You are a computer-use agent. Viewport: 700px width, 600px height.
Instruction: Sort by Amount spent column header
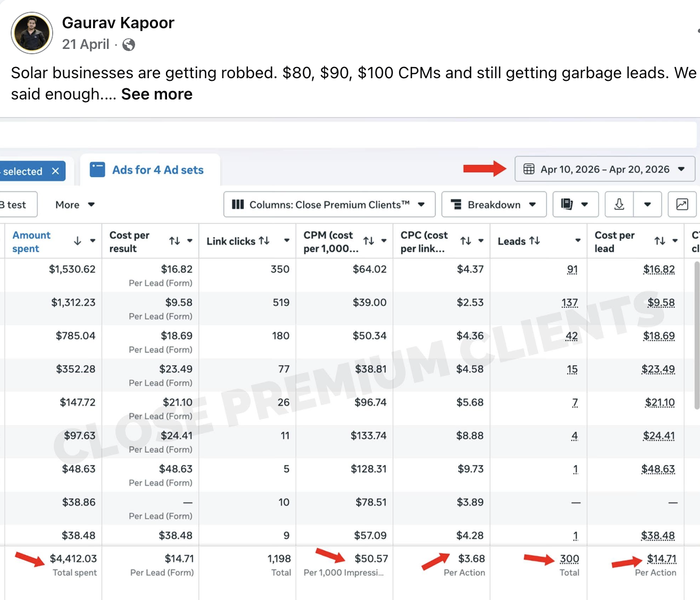[x=31, y=242]
